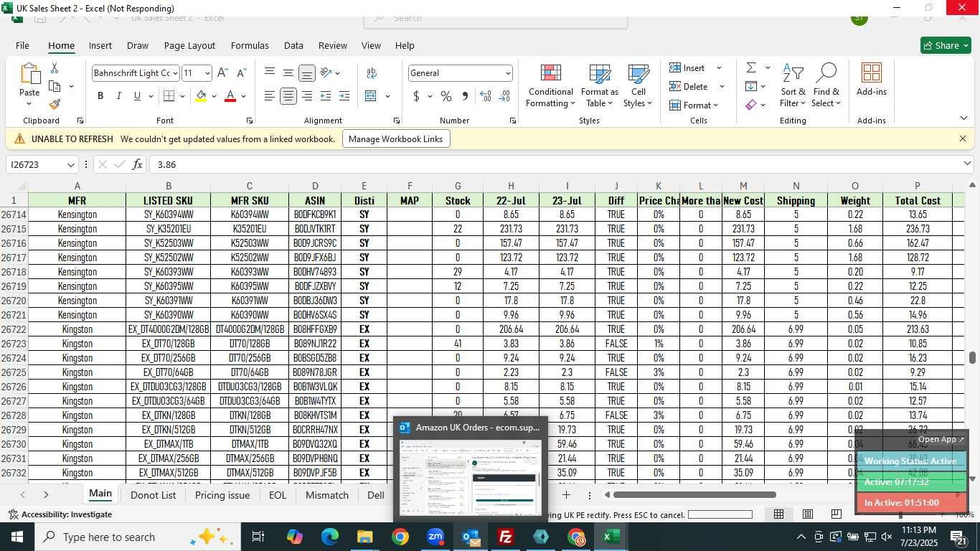Viewport: 980px width, 551px height.
Task: Click the Copy icon
Action: [55, 86]
